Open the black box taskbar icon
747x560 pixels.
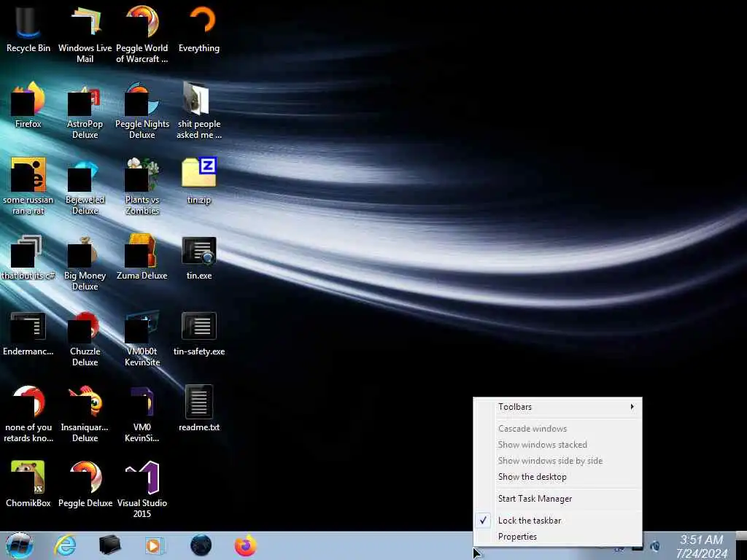(x=109, y=545)
